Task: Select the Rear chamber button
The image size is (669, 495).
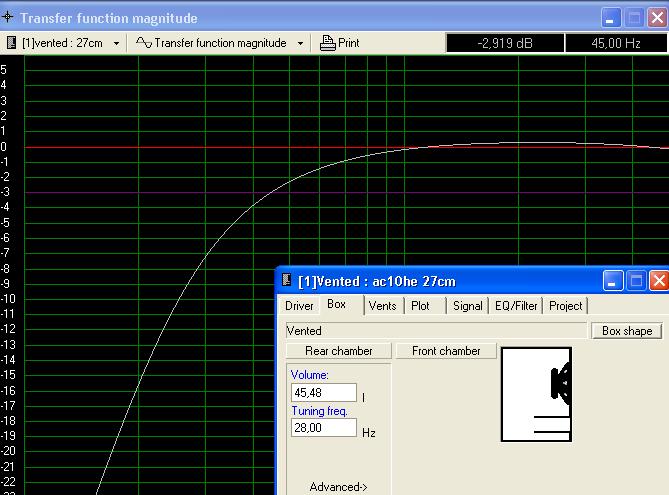Action: point(338,351)
